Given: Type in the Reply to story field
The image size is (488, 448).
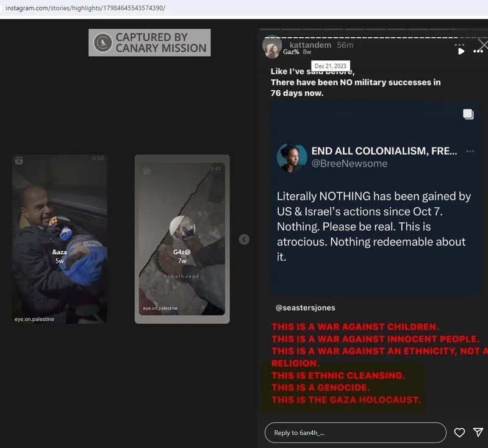Looking at the screenshot, I should click(355, 433).
